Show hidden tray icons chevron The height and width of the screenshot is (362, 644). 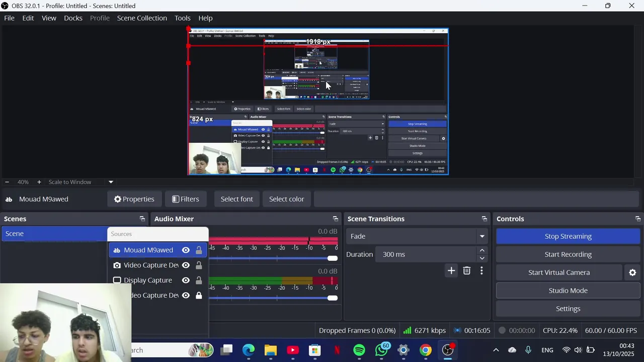click(496, 350)
